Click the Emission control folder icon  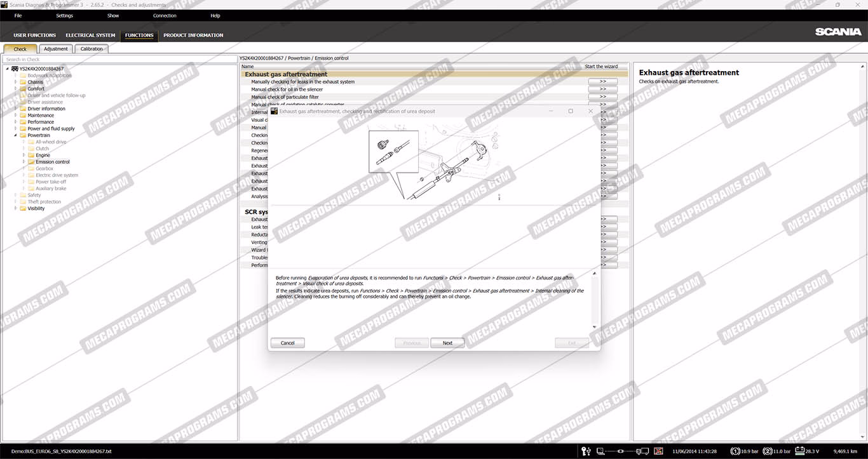tap(31, 162)
